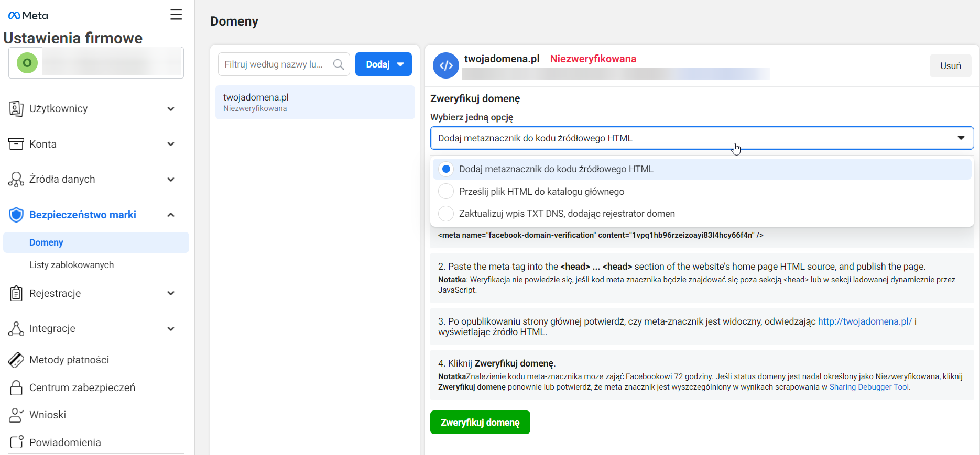Open Centrum zabezpieczeń in sidebar
The image size is (980, 455).
pos(82,387)
